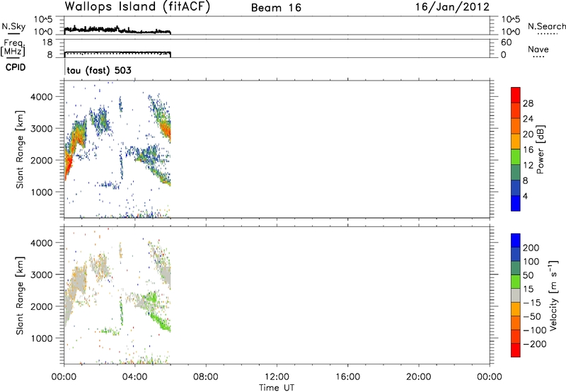Viewport: 566px width, 392px height.
Task: Click the '28' power colorbar label
Action: point(528,103)
